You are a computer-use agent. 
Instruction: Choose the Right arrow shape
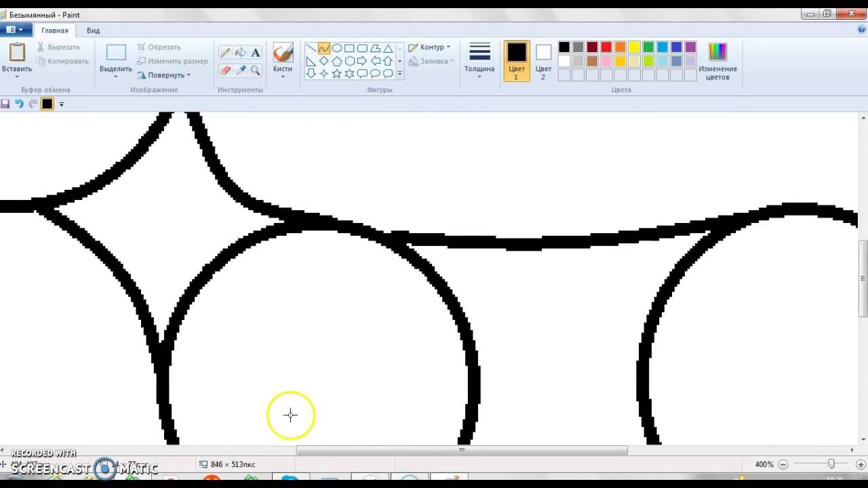click(362, 61)
